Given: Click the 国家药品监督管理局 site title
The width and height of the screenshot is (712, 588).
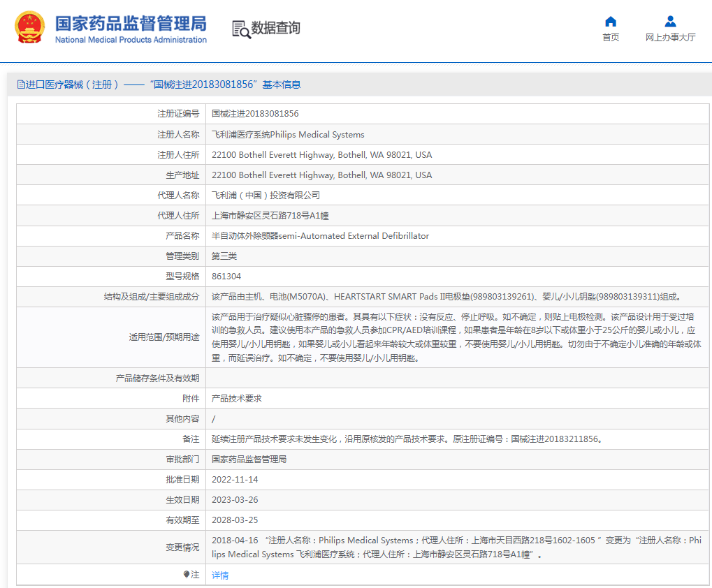Looking at the screenshot, I should click(x=131, y=23).
